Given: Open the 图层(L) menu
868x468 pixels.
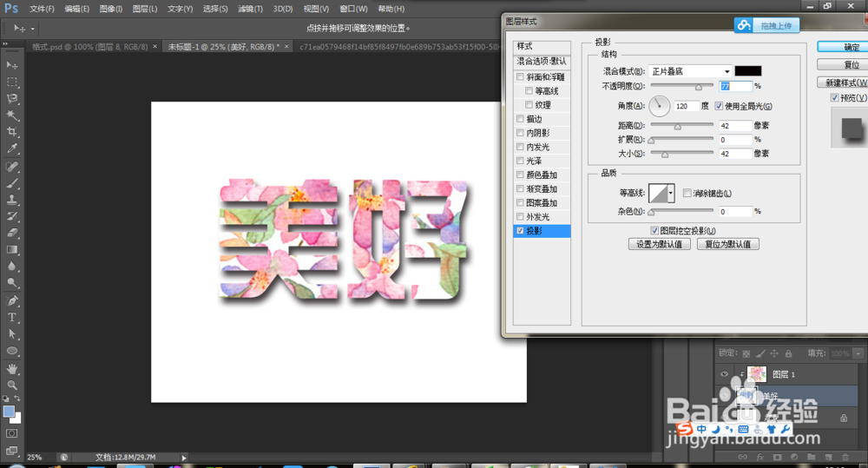Looking at the screenshot, I should pos(144,9).
